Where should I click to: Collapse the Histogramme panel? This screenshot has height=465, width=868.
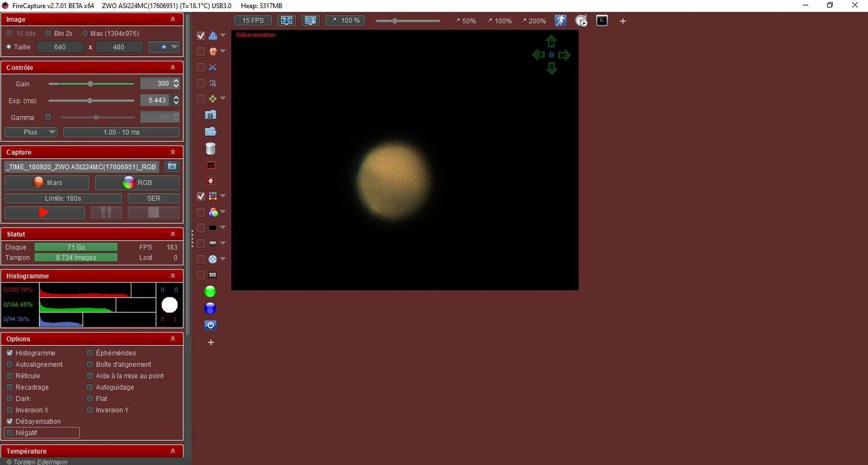172,276
